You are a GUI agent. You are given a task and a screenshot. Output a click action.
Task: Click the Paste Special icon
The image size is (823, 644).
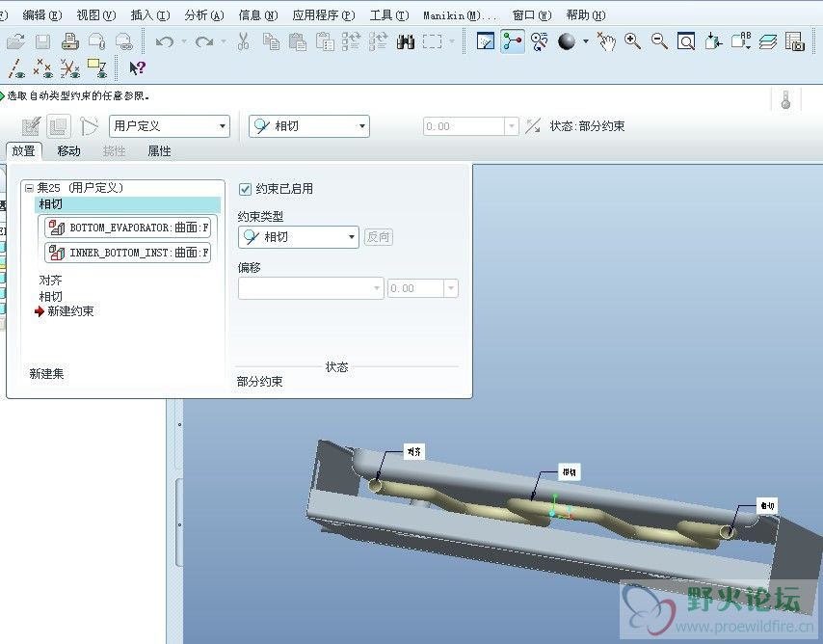pyautogui.click(x=325, y=41)
